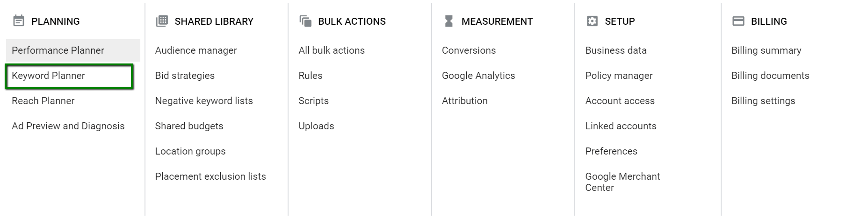Click the Setup gear icon
The width and height of the screenshot is (868, 218).
click(592, 21)
